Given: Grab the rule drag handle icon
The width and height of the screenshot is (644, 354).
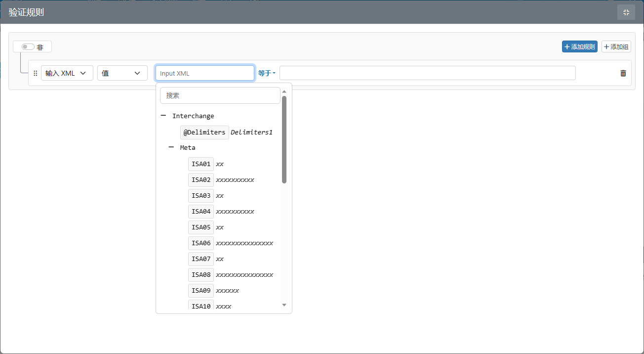Looking at the screenshot, I should pyautogui.click(x=35, y=73).
